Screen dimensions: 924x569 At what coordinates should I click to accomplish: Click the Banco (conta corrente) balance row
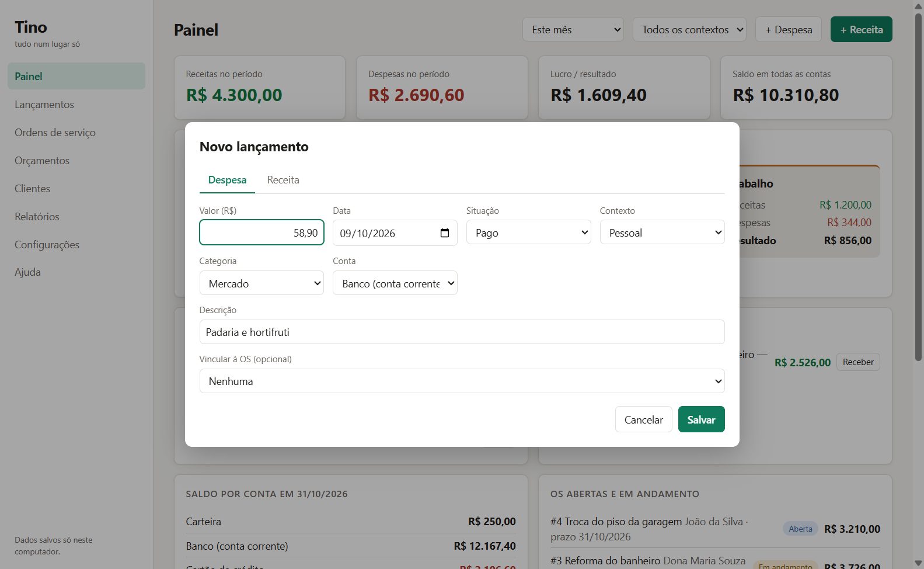coord(351,546)
